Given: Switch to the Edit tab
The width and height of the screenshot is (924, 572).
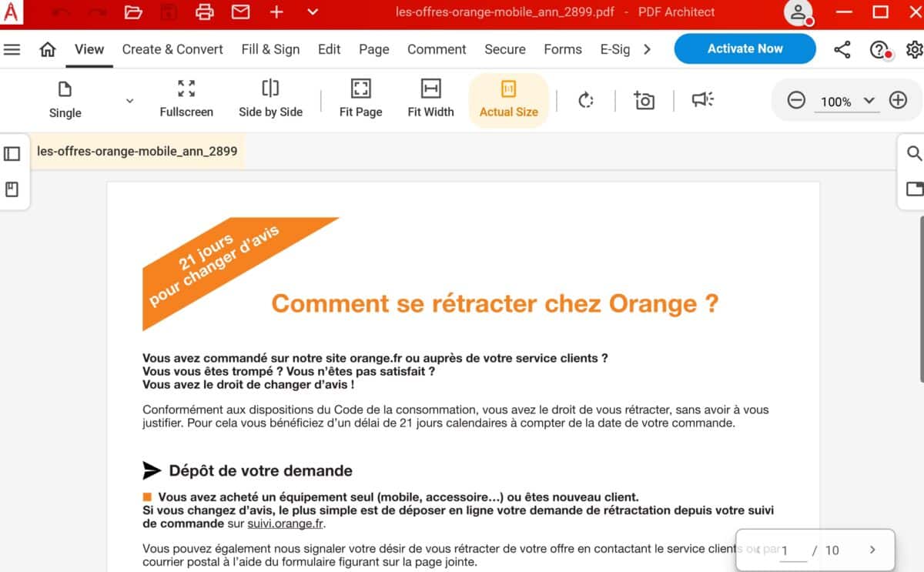Looking at the screenshot, I should click(x=329, y=49).
